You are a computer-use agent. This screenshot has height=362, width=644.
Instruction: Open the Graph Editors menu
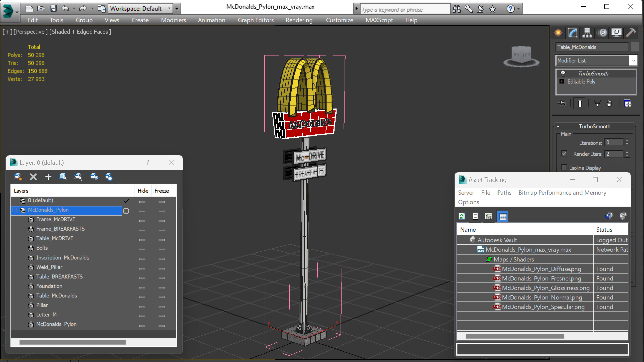(255, 20)
